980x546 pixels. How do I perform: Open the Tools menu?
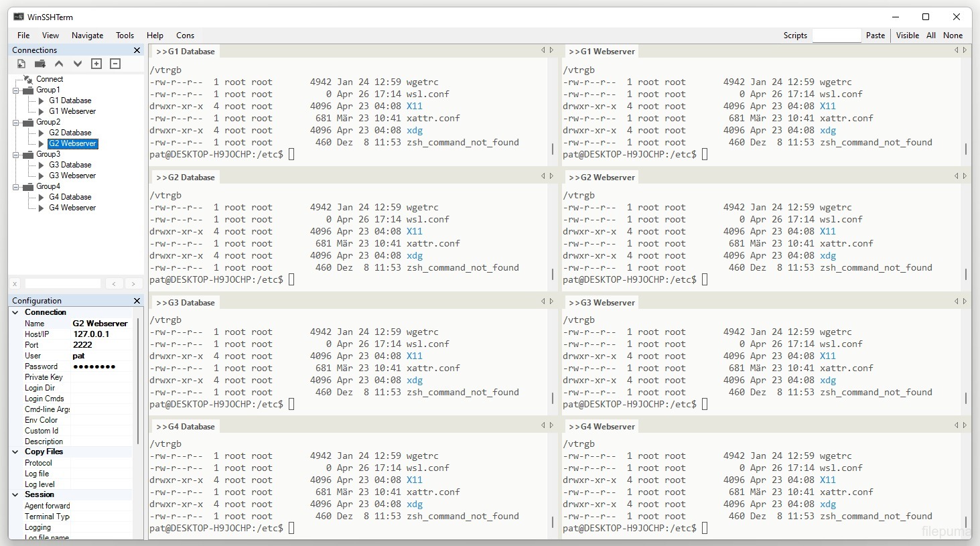[125, 36]
